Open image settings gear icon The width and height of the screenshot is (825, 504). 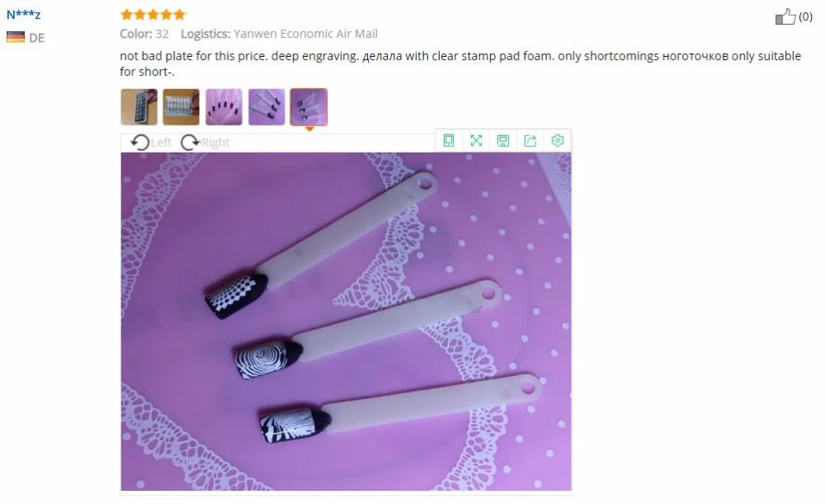558,140
